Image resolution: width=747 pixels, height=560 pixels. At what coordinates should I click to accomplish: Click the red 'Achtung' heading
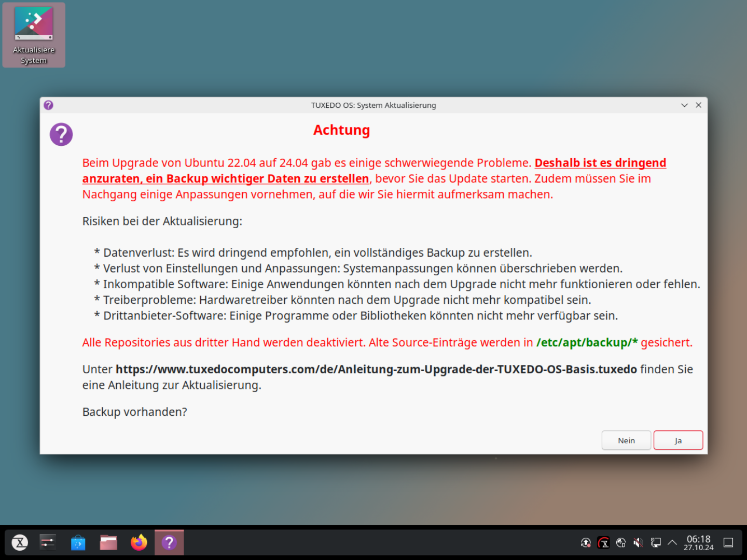point(341,130)
